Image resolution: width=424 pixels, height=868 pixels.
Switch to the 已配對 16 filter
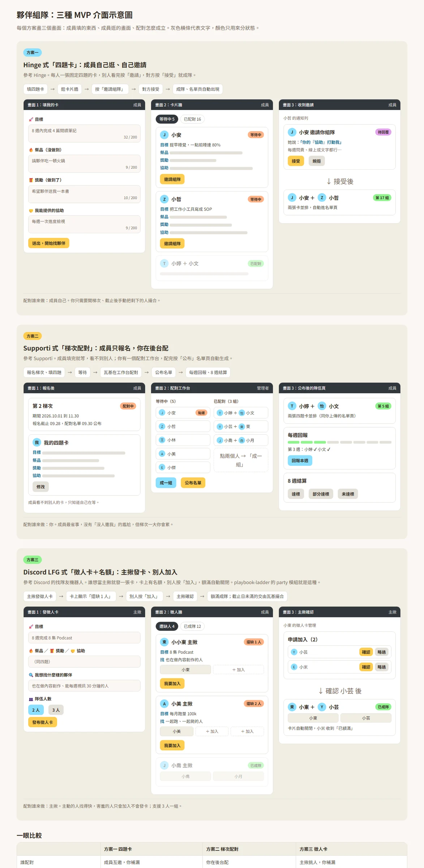[x=192, y=119]
